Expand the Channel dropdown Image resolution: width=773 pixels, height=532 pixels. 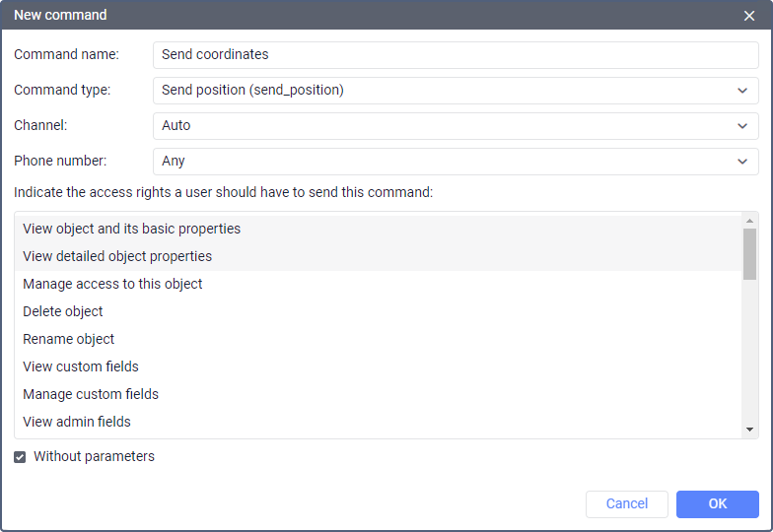pos(456,126)
